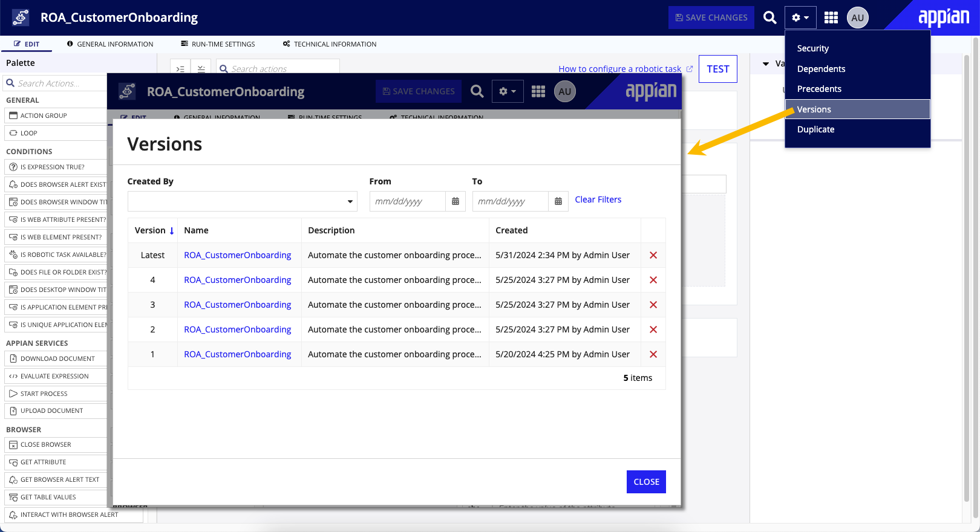
Task: Add Evaluate Expression action
Action: pos(56,376)
